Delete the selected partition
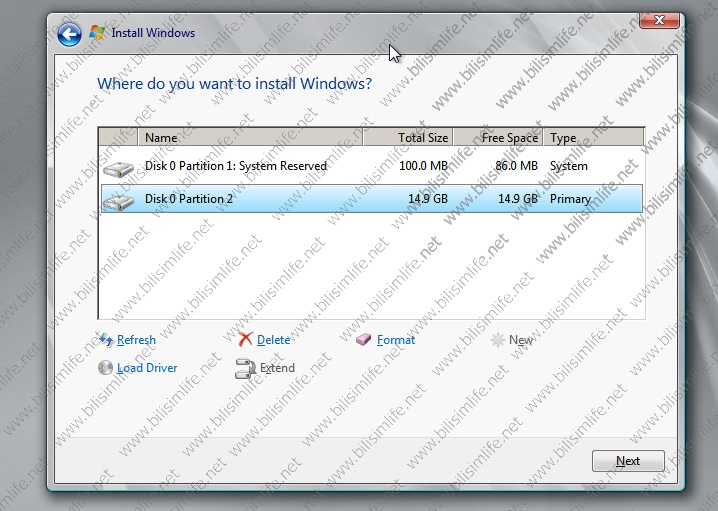The width and height of the screenshot is (718, 511). point(273,340)
